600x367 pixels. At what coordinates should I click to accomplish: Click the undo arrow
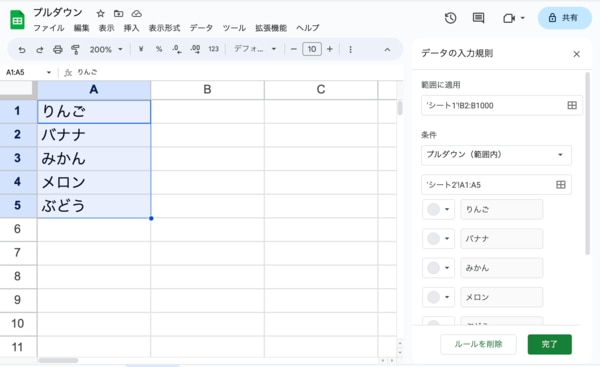(x=22, y=49)
